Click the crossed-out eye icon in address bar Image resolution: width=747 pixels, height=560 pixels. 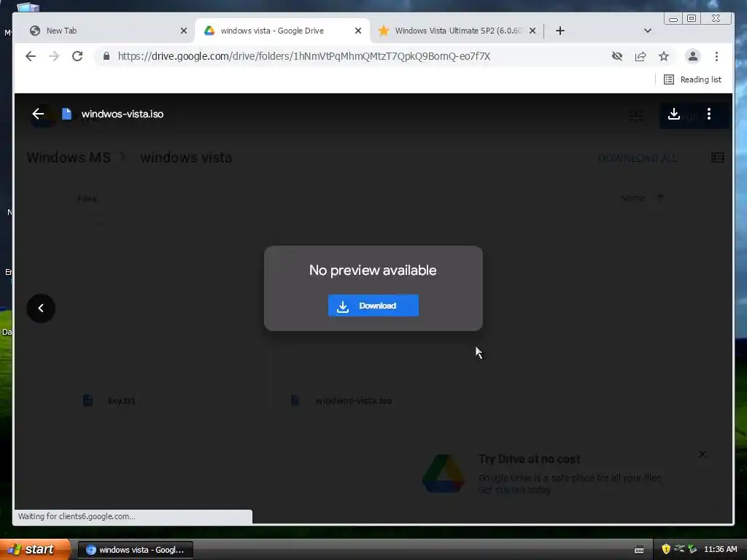(x=617, y=56)
